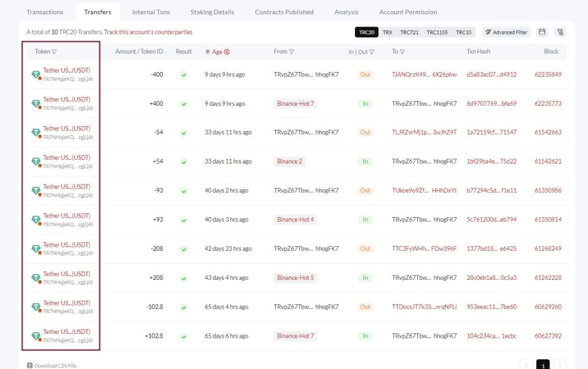588x369 pixels.
Task: View Contracts Published tab
Action: 284,12
